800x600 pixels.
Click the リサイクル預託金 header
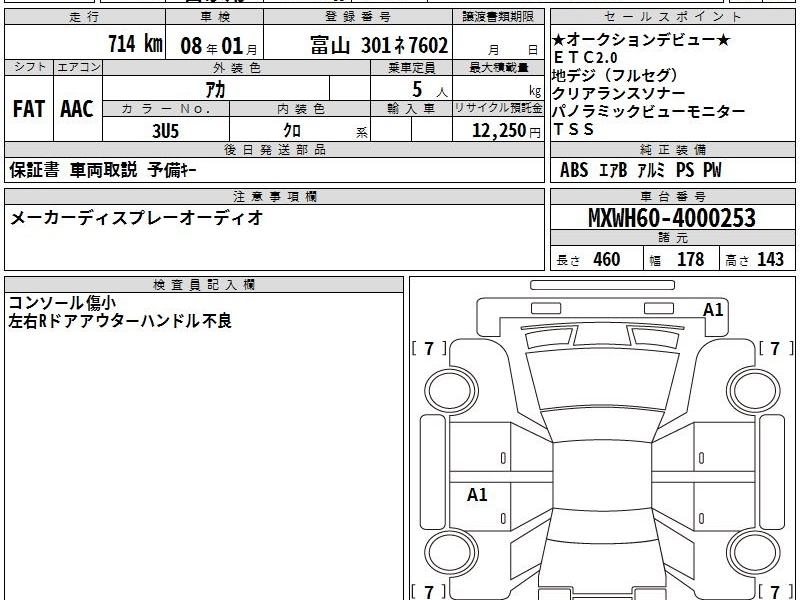(x=498, y=108)
